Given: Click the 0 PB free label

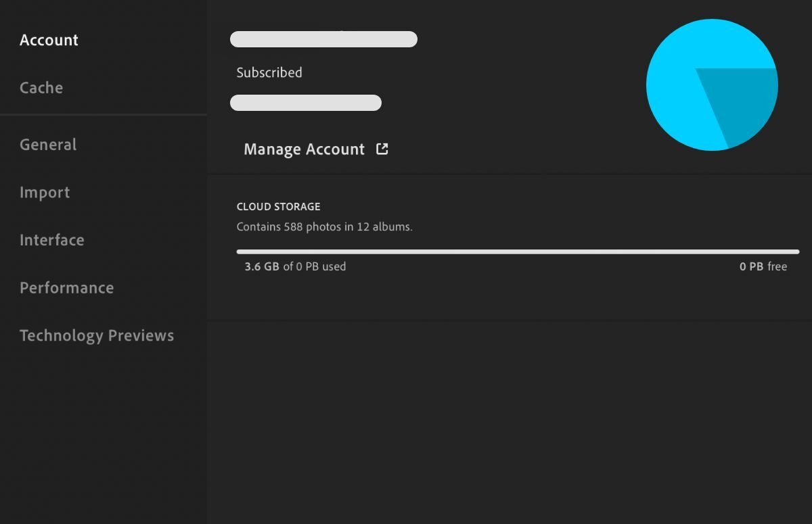Looking at the screenshot, I should click(763, 266).
